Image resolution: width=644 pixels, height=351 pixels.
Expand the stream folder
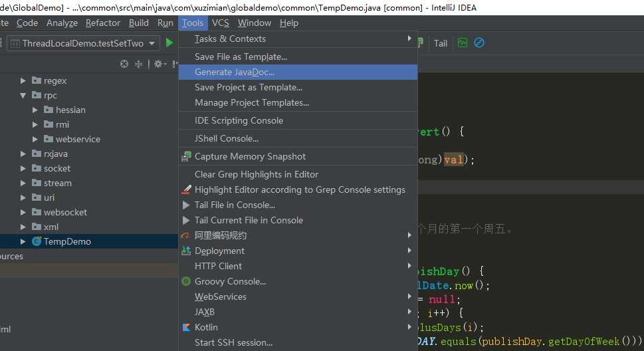(x=23, y=183)
